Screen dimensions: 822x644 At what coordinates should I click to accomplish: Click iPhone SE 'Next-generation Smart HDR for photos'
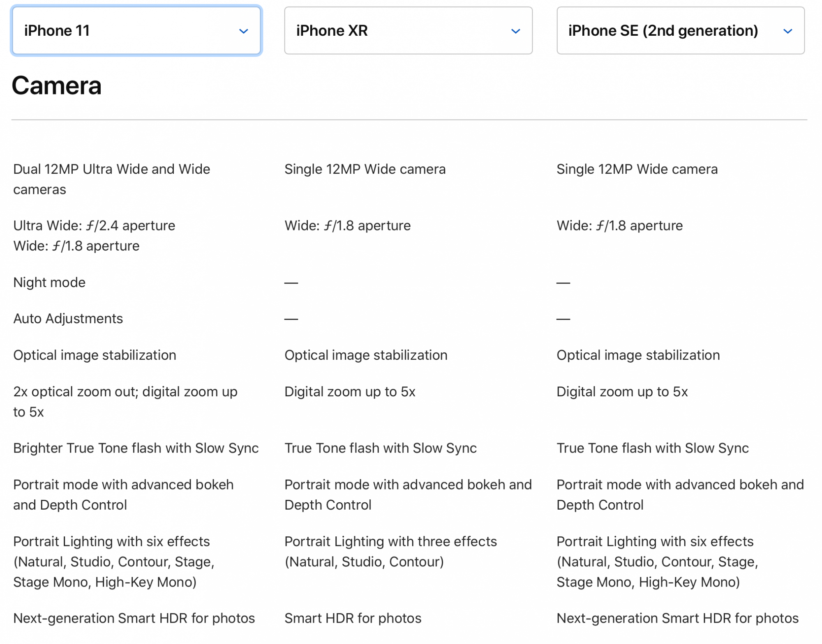click(677, 618)
